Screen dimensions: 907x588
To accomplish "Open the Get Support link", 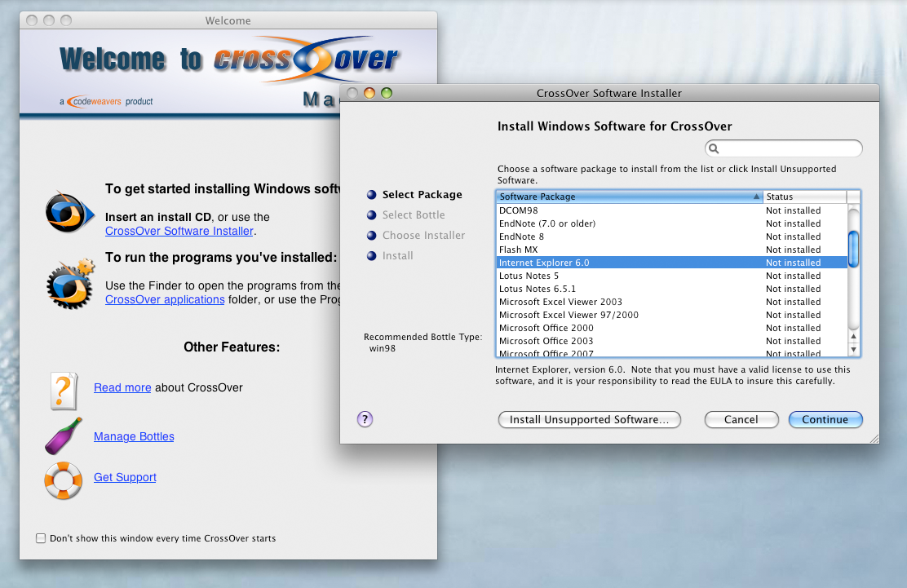I will [125, 477].
